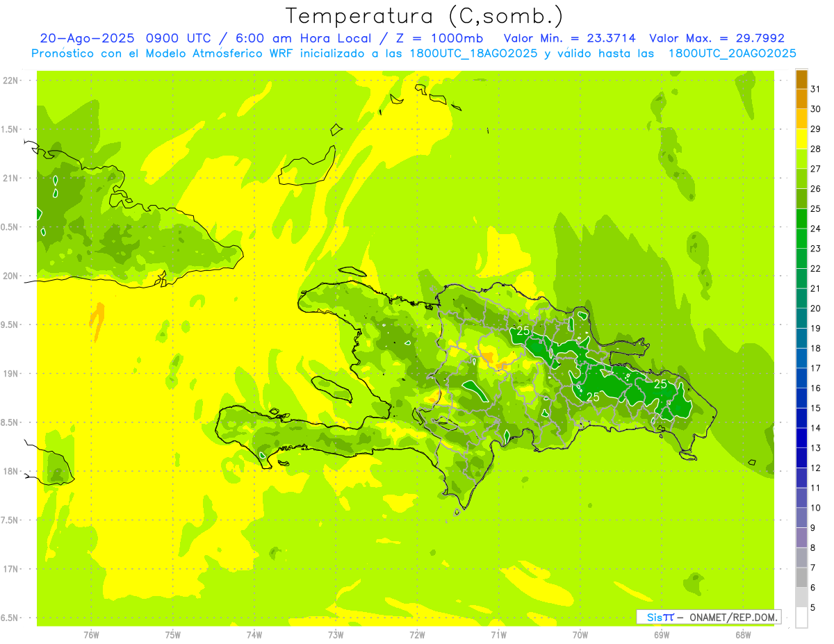
Task: Click the purple swatch between 9 and 10
Action: (x=801, y=518)
